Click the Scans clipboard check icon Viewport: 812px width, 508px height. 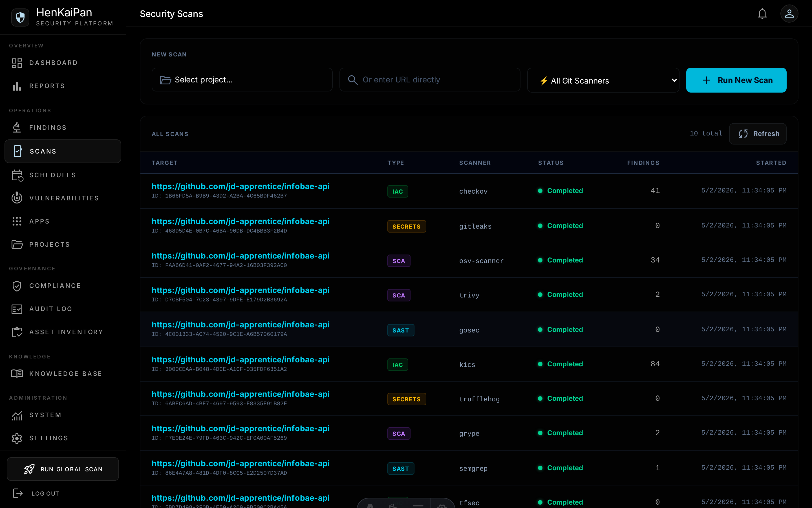(x=17, y=151)
